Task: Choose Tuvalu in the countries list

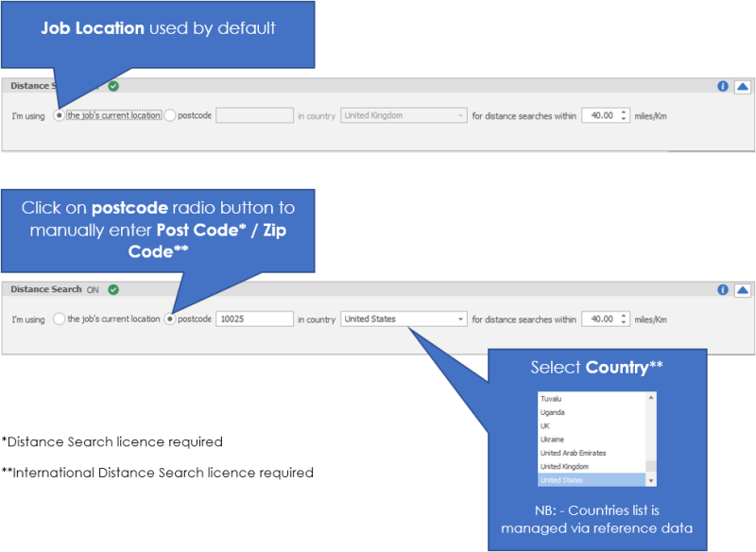Action: (551, 399)
